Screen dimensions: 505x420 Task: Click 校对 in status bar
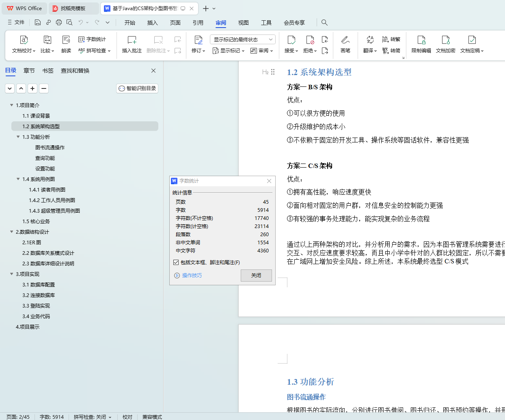click(127, 417)
